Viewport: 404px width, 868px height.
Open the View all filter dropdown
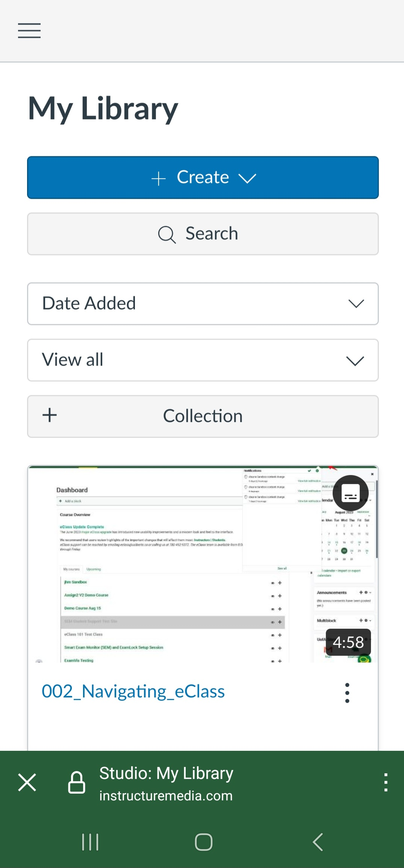coord(203,360)
